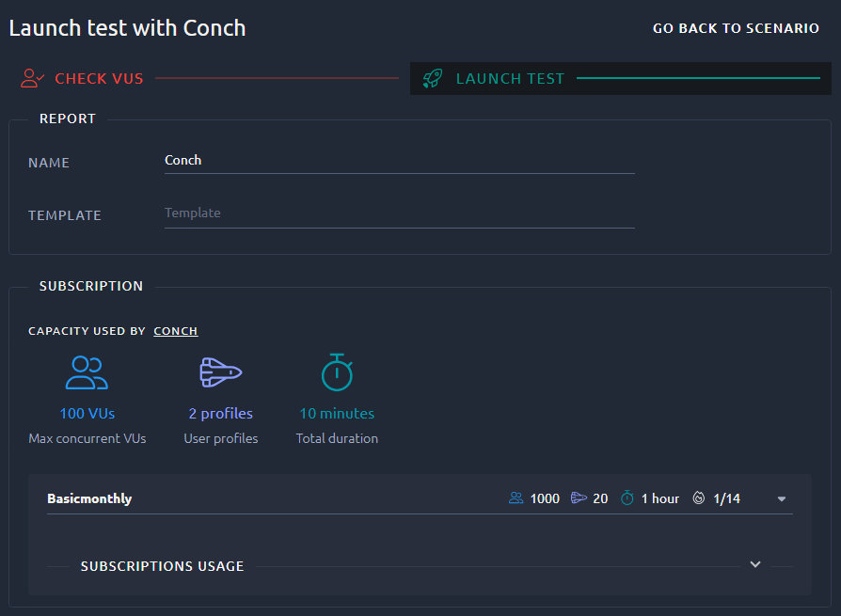The image size is (841, 616).
Task: Click the 10 minutes duration value
Action: [x=337, y=414]
